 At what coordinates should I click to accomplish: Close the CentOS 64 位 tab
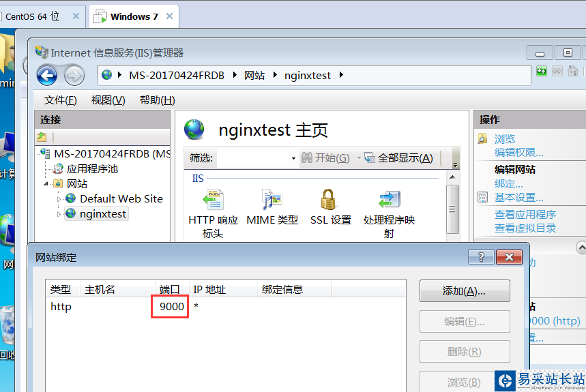coord(76,16)
